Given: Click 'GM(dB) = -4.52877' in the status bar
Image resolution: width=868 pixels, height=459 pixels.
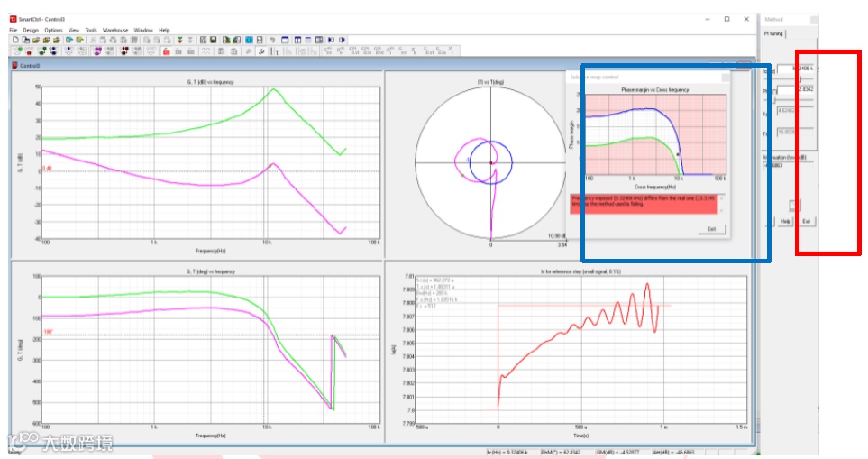Looking at the screenshot, I should [617, 453].
